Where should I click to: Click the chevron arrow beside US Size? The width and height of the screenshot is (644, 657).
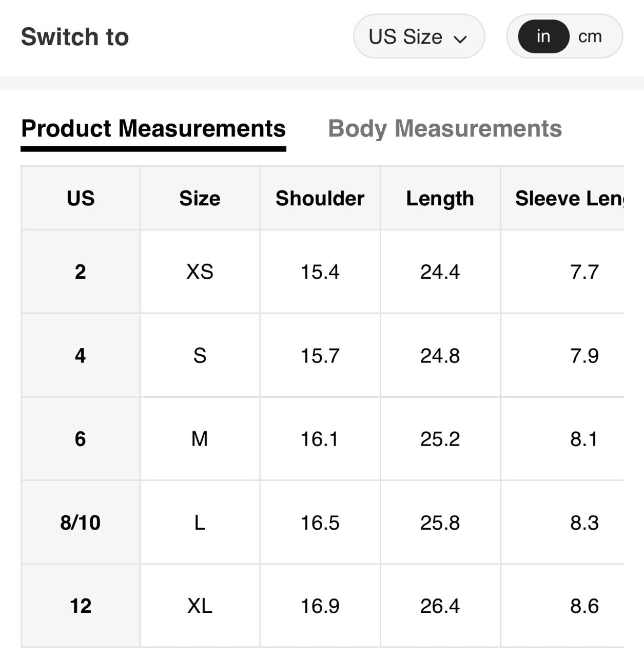point(460,38)
